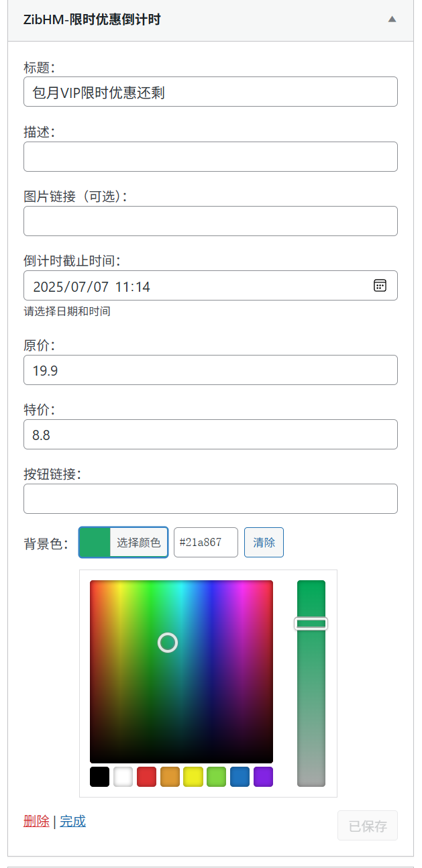Select the green preset color swatch

[216, 776]
